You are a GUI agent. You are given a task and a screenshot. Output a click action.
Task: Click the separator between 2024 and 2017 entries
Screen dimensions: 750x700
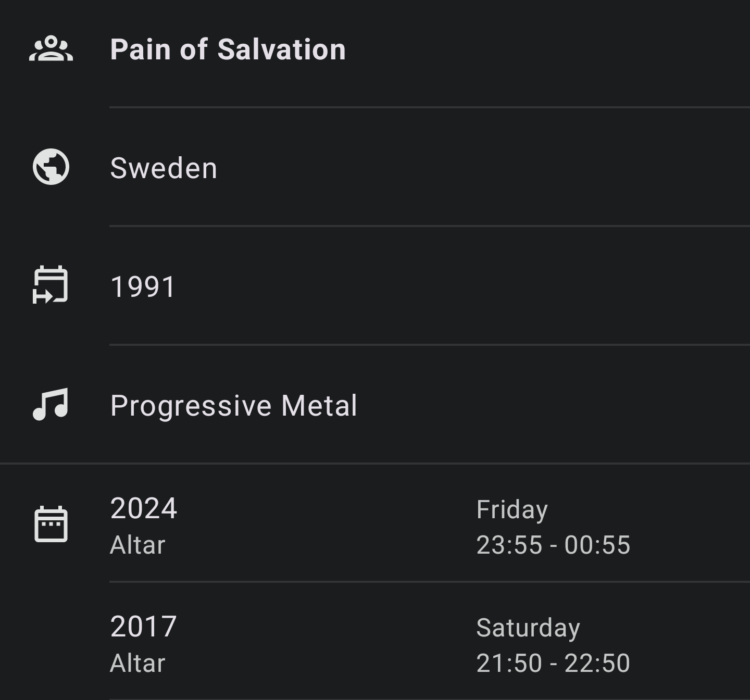[429, 581]
